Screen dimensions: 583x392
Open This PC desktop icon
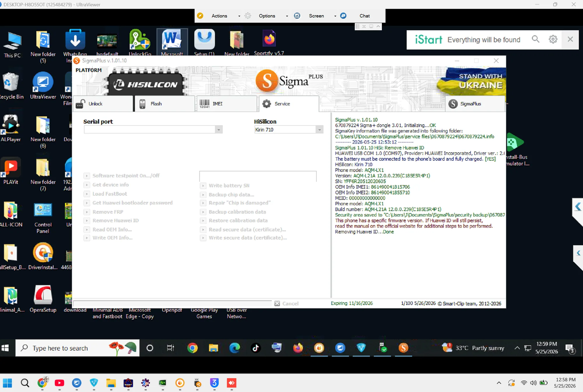coord(12,45)
